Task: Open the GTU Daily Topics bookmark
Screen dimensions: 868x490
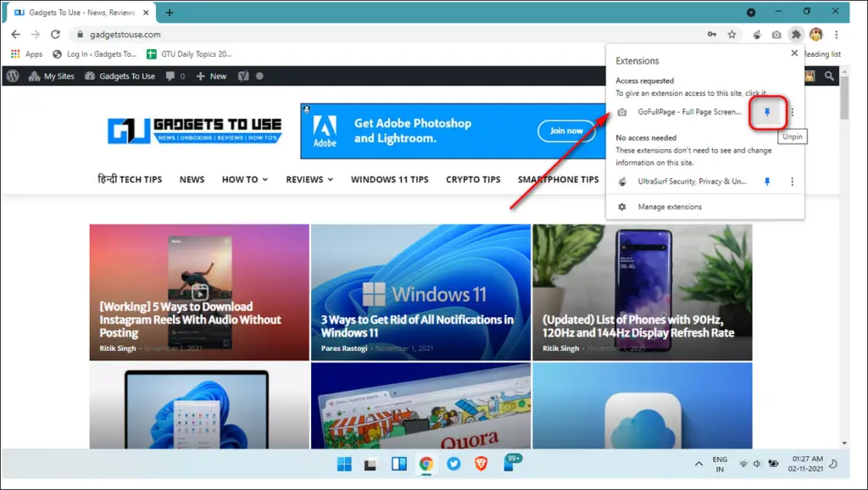Action: [189, 53]
